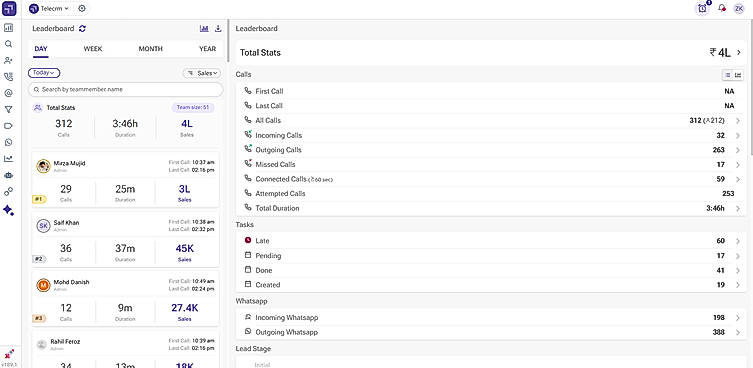Expand the Connected Calls row chevron

pyautogui.click(x=737, y=179)
